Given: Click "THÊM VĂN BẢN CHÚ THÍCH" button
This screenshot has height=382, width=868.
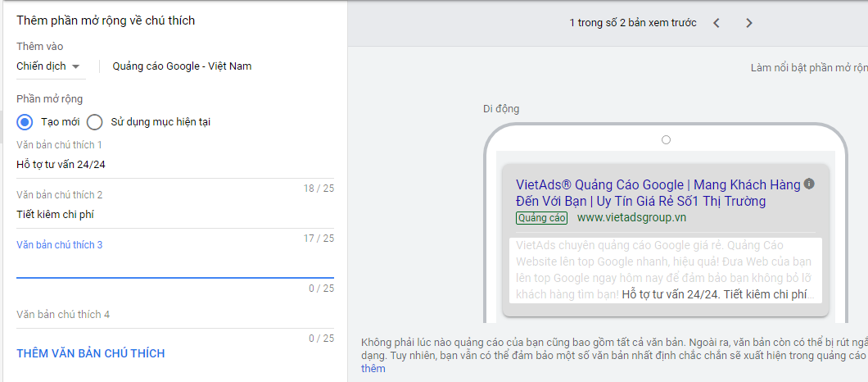Looking at the screenshot, I should [91, 353].
